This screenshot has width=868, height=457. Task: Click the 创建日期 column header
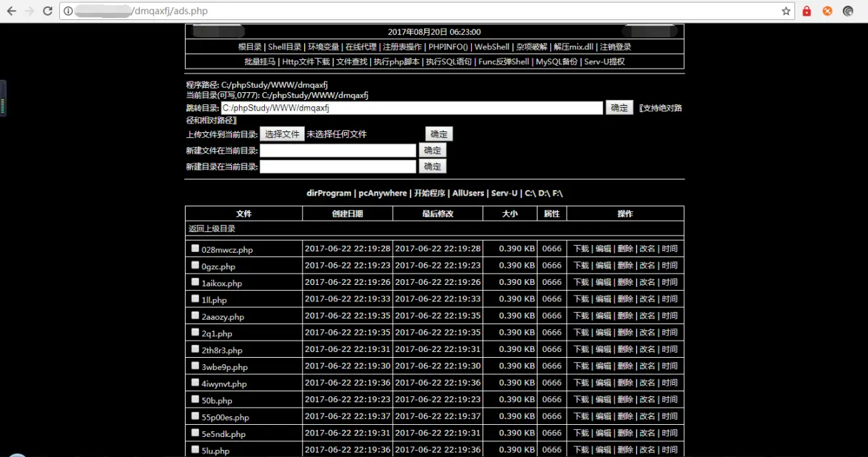(x=347, y=214)
